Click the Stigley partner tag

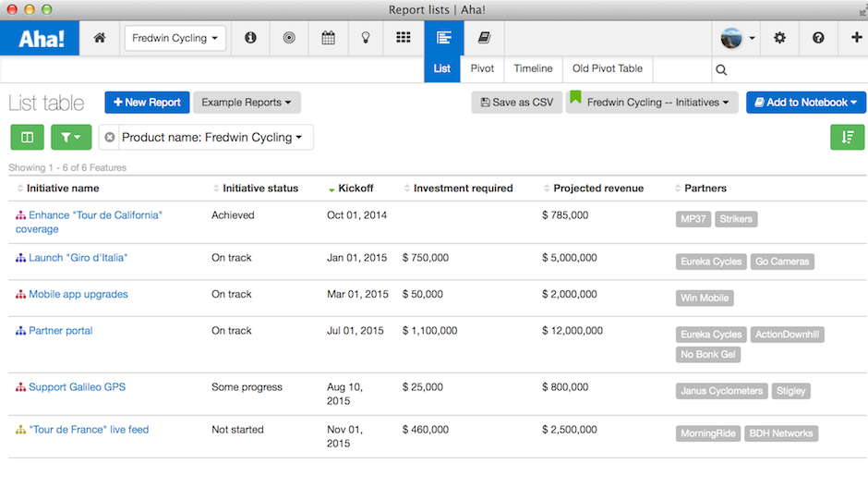coord(791,391)
